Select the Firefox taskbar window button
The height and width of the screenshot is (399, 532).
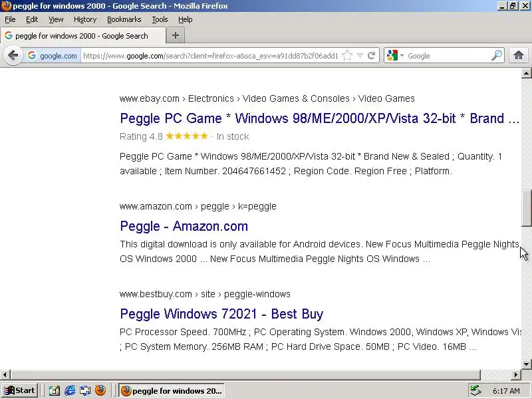click(172, 391)
